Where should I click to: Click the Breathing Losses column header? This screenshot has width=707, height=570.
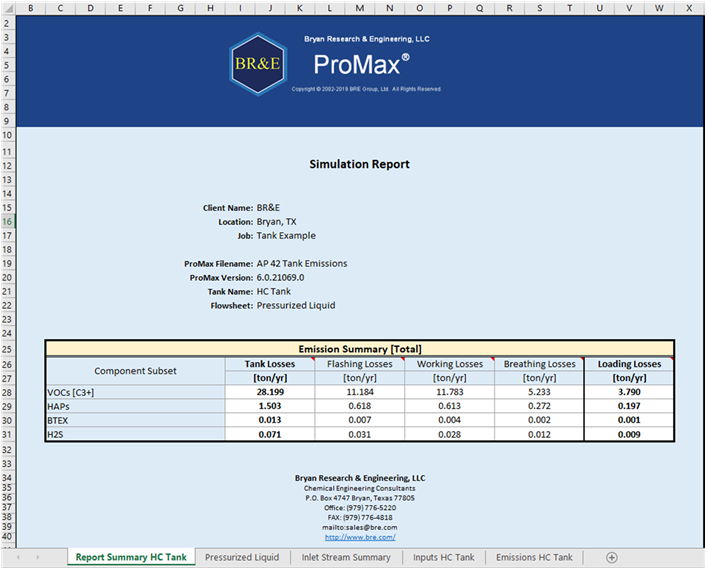coord(539,364)
